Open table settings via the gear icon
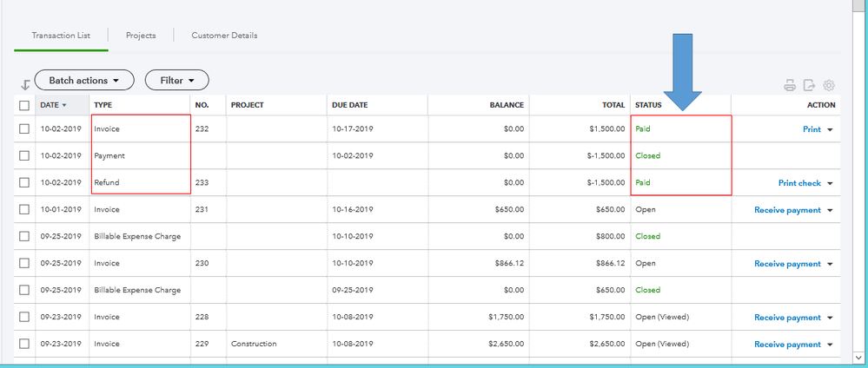The height and width of the screenshot is (368, 868). [830, 85]
